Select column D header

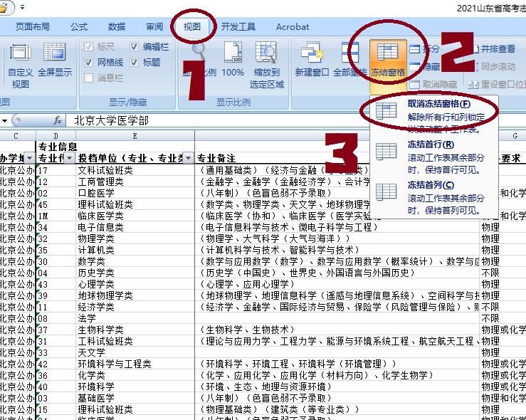(56, 136)
